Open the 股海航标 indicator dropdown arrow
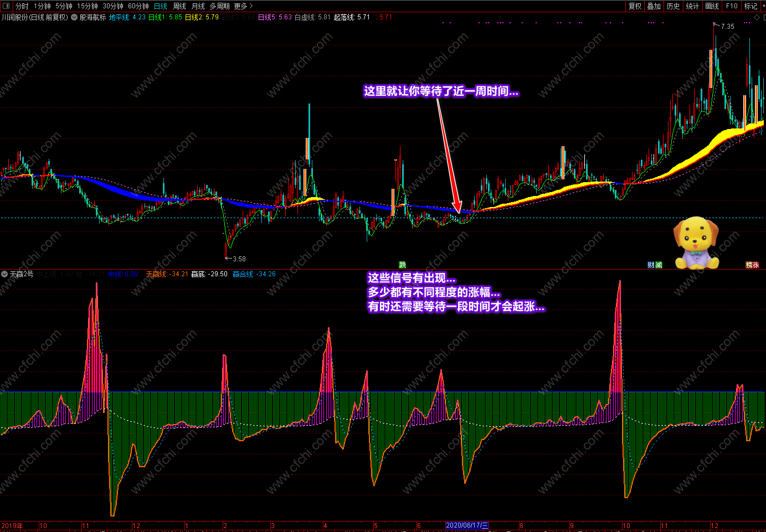The width and height of the screenshot is (766, 532). click(74, 17)
